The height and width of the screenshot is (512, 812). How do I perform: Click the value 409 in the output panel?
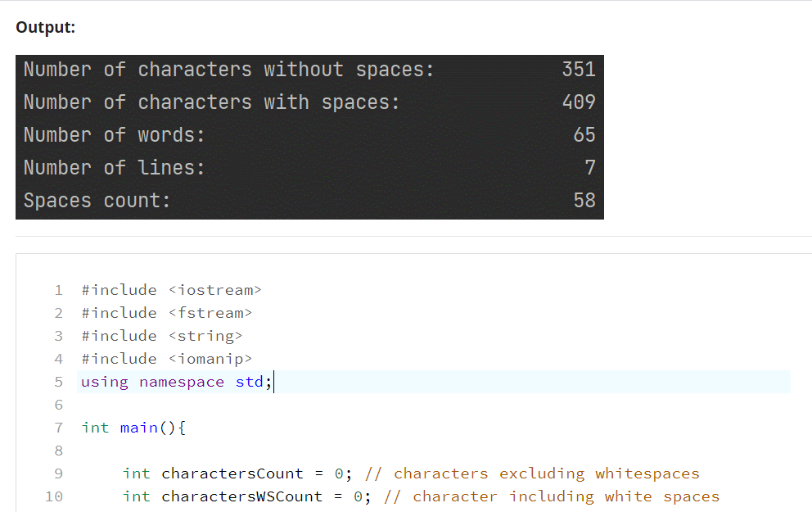579,102
